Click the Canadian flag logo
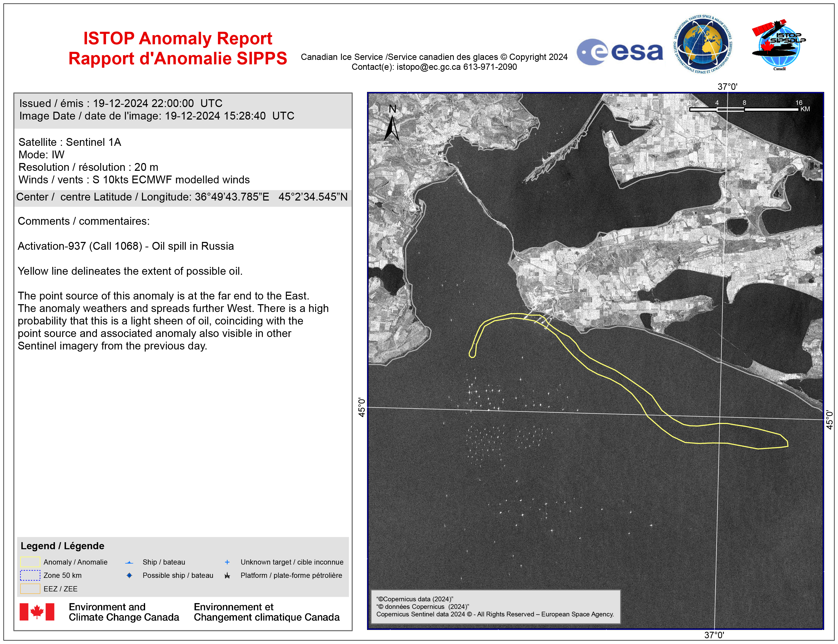The image size is (838, 644). pyautogui.click(x=37, y=611)
